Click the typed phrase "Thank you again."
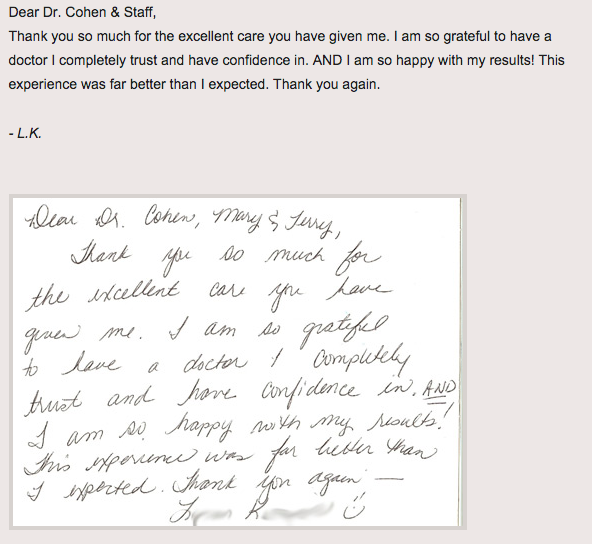 point(327,85)
